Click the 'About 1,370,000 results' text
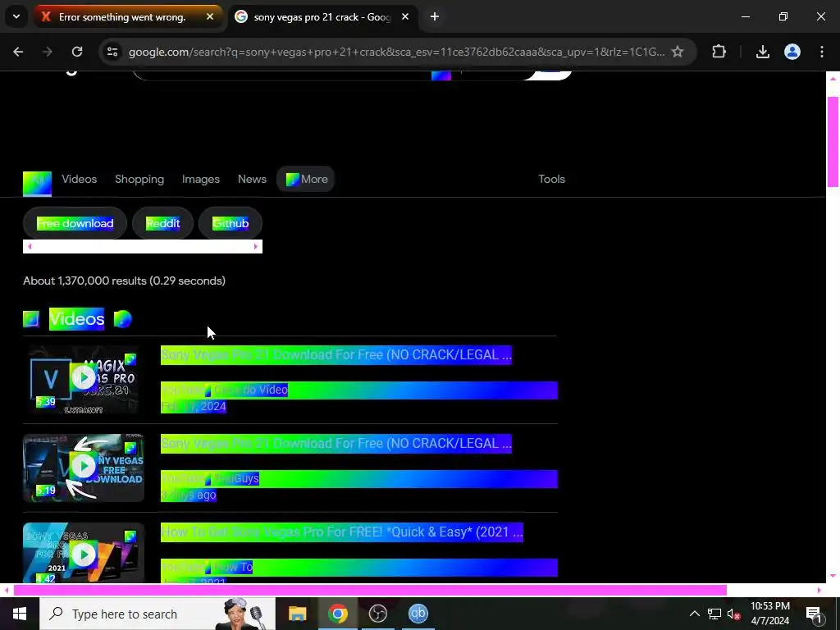This screenshot has width=840, height=630. click(125, 281)
